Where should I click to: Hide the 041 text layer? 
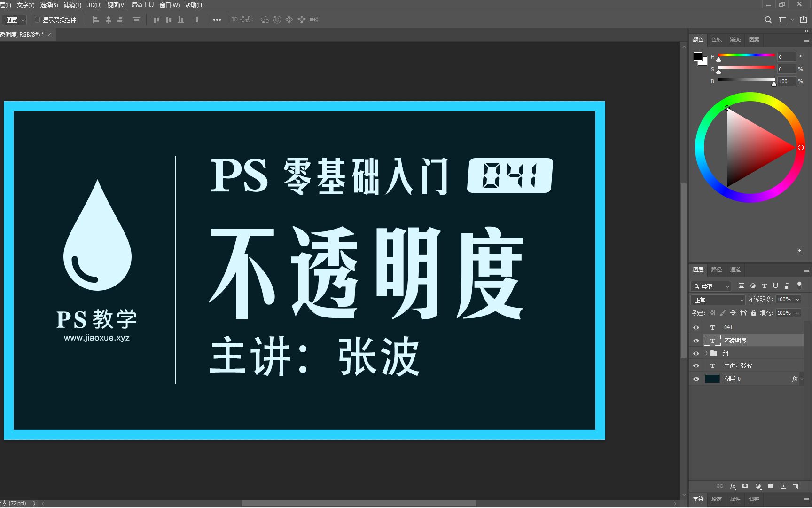[x=696, y=327]
